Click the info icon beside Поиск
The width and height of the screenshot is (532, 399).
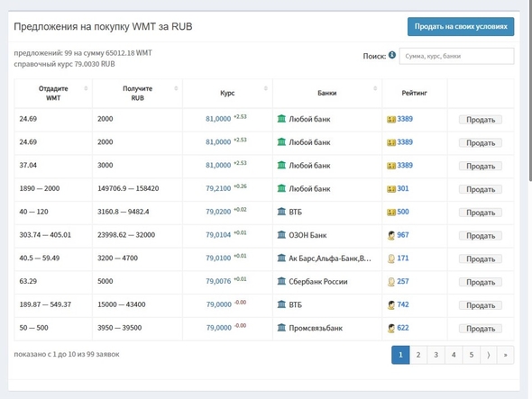click(392, 55)
